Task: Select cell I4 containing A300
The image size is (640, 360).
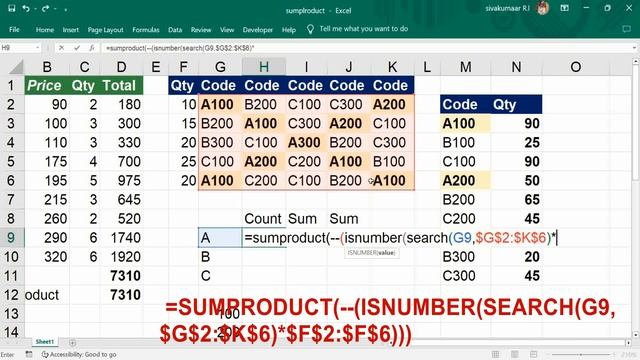Action: (x=306, y=142)
